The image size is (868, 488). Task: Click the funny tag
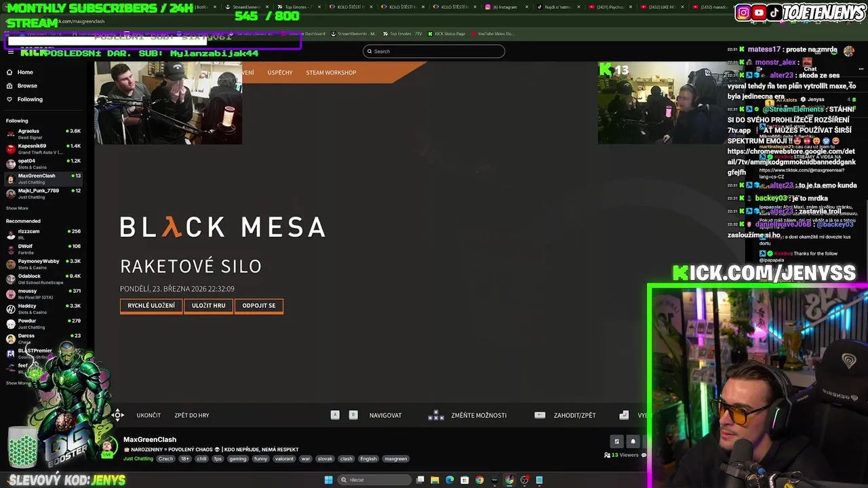point(260,459)
